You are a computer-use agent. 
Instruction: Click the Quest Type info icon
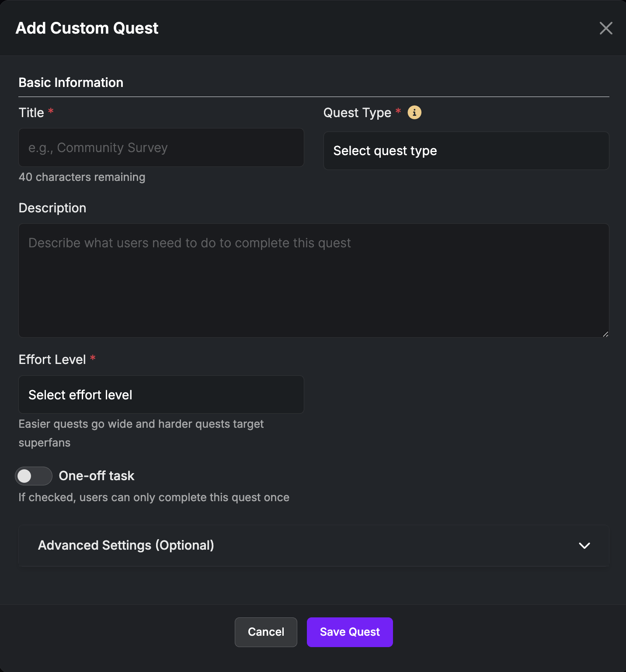tap(414, 112)
